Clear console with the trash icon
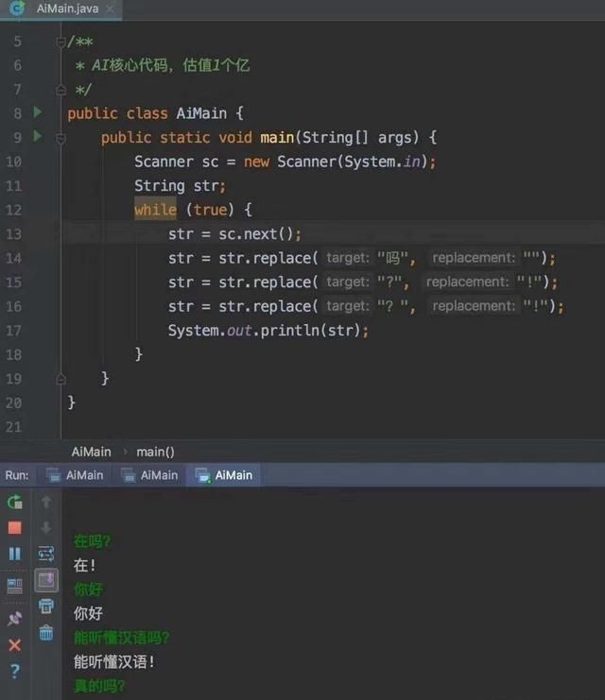 click(x=45, y=632)
